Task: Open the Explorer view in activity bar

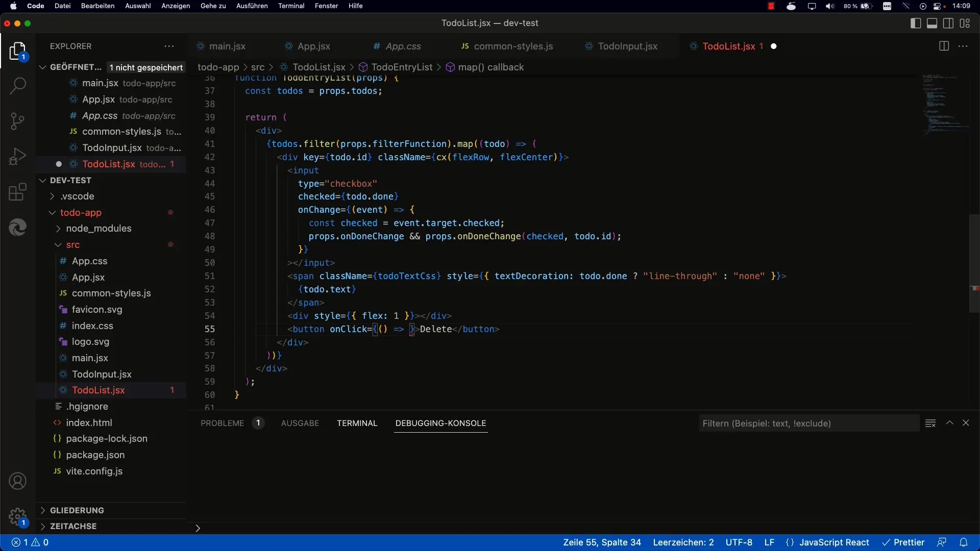Action: [18, 52]
